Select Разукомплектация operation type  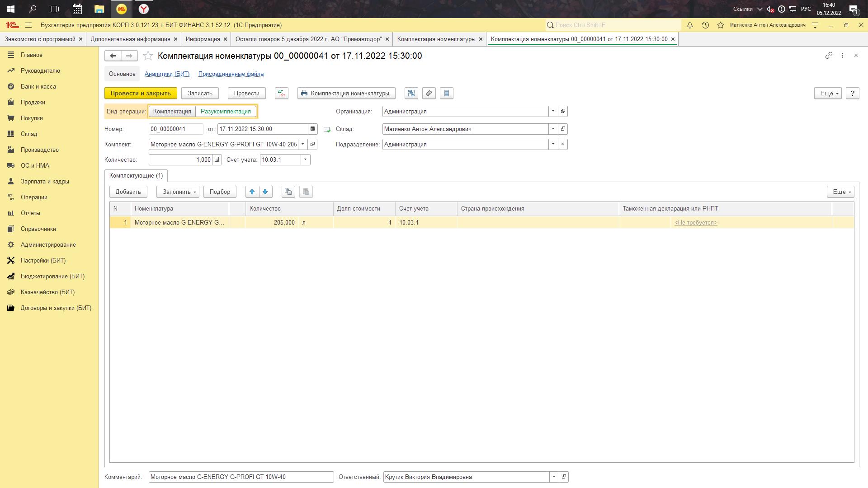click(226, 111)
